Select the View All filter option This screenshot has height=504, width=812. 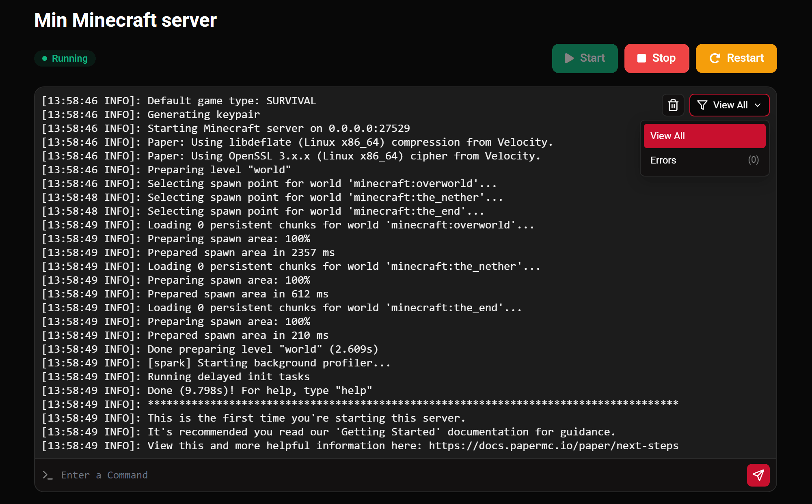tap(704, 136)
